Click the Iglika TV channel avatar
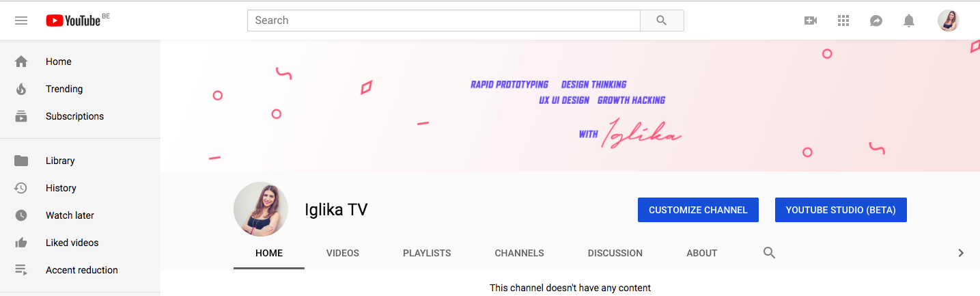The height and width of the screenshot is (296, 980). click(261, 209)
